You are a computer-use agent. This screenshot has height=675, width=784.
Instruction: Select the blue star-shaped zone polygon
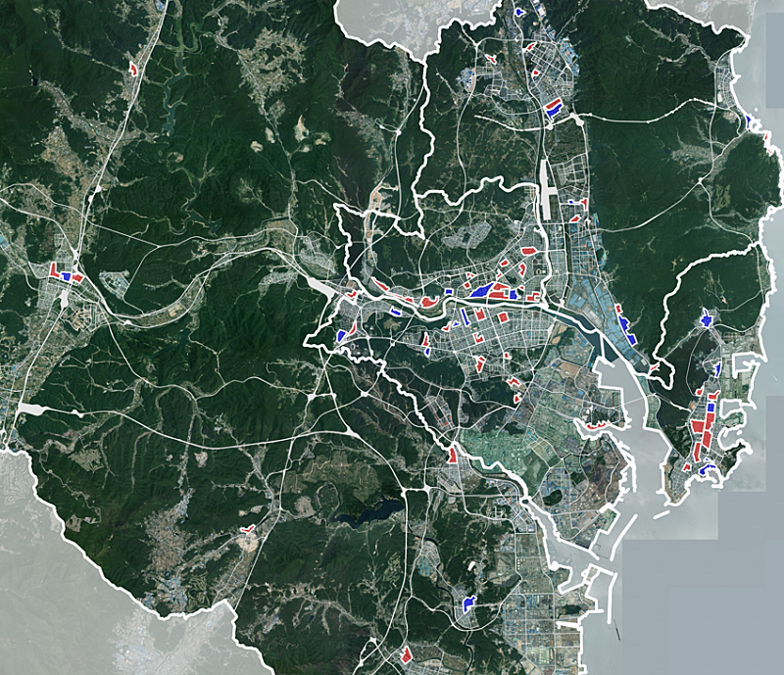707,318
